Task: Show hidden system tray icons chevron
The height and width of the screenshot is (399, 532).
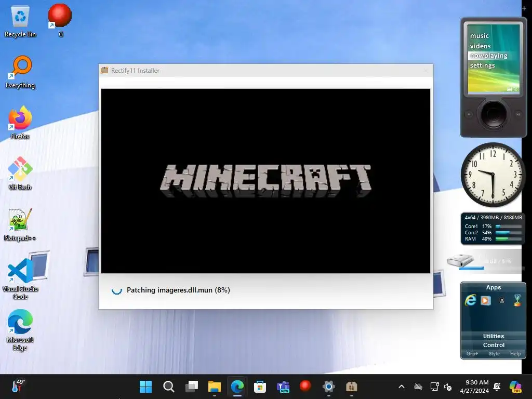Action: click(402, 387)
